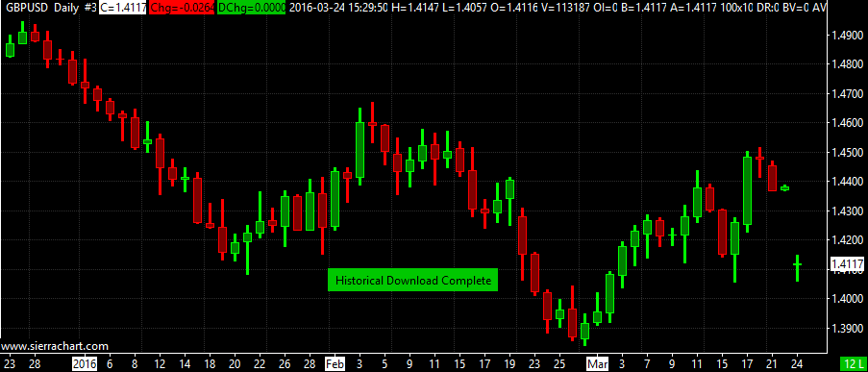Click the red Chg=-0.0264 indicator
This screenshot has width=868, height=372.
(182, 8)
